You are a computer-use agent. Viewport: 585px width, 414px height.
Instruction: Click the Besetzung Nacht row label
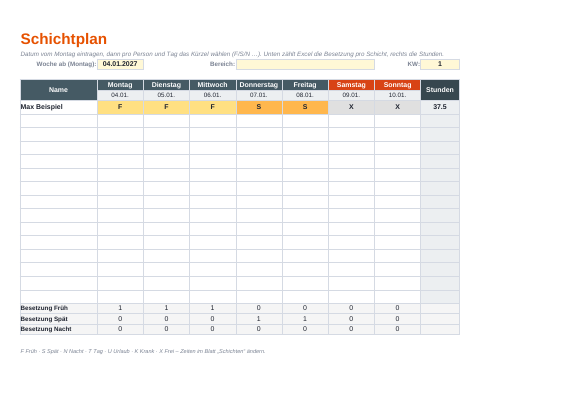tap(59, 329)
